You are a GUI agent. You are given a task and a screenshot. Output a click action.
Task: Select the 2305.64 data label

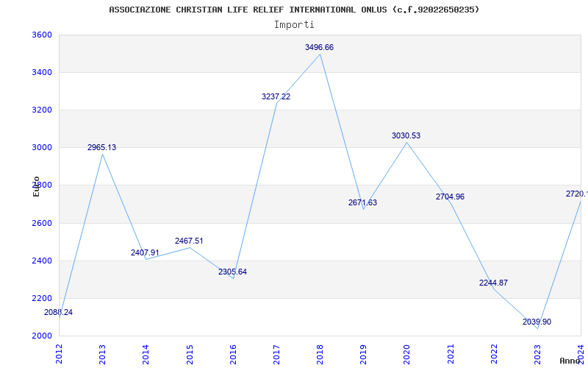pos(232,272)
